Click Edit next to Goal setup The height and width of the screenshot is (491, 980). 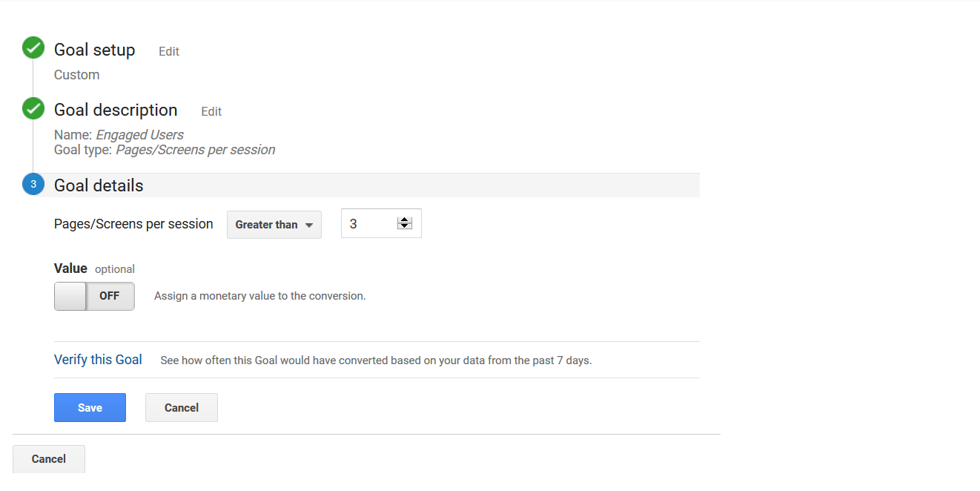click(x=168, y=51)
